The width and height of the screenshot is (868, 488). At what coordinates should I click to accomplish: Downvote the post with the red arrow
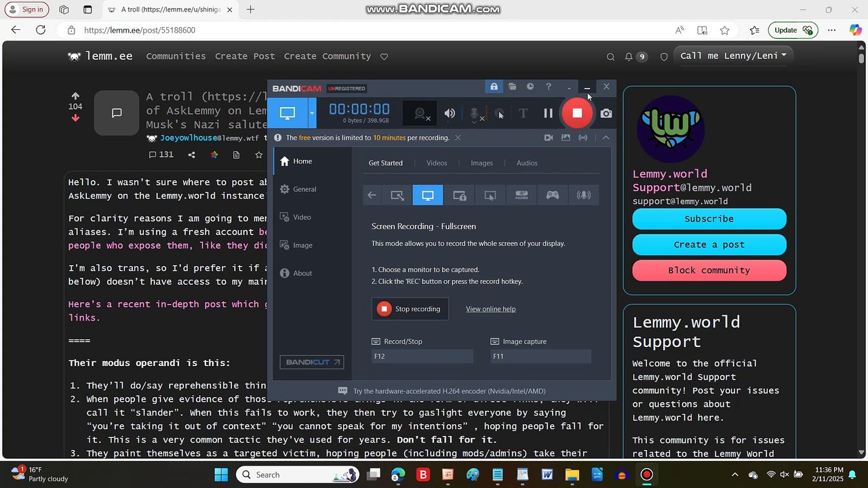coord(75,118)
